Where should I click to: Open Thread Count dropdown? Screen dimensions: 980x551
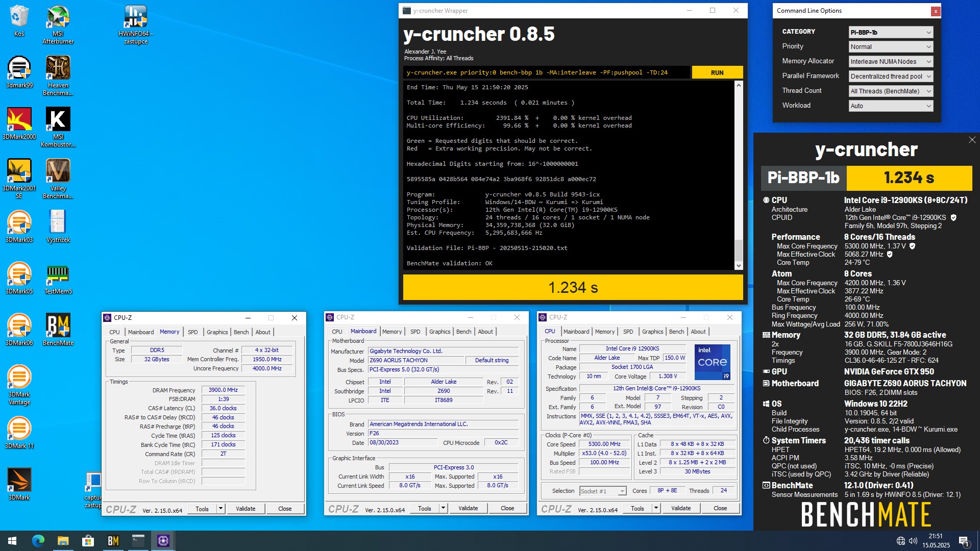[x=891, y=91]
